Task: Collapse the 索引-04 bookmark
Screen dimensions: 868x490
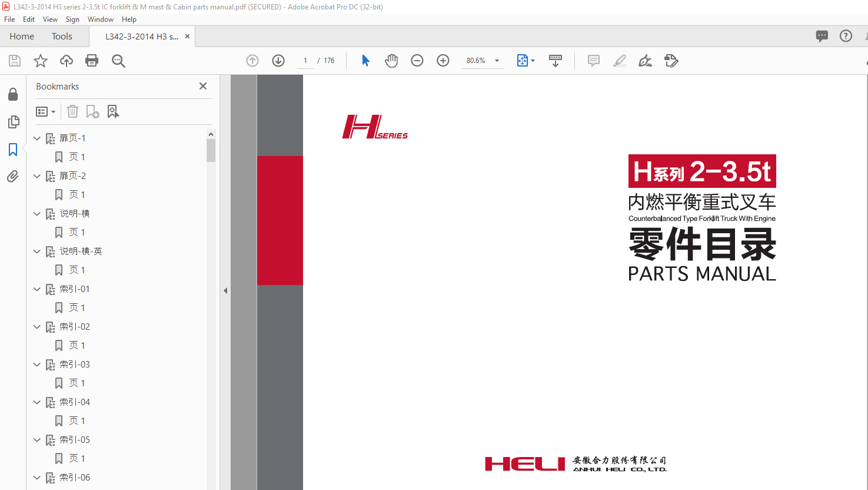Action: (37, 402)
